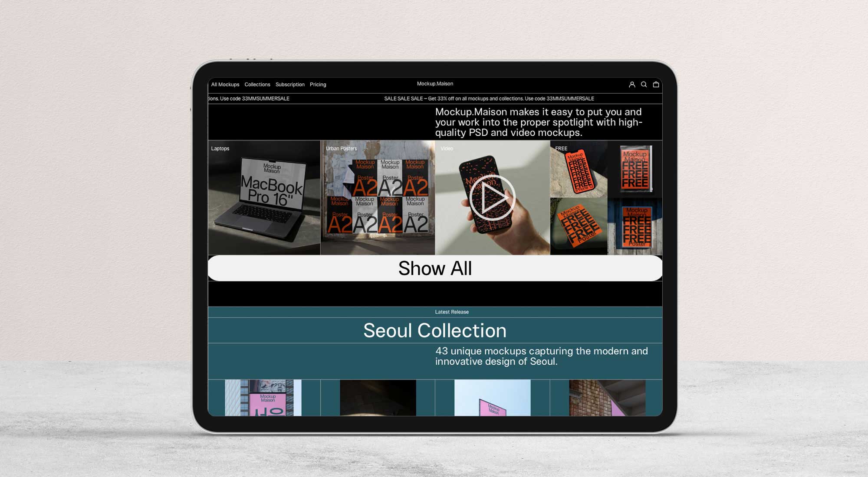
Task: Click the Seoul Collection featured link
Action: (435, 330)
